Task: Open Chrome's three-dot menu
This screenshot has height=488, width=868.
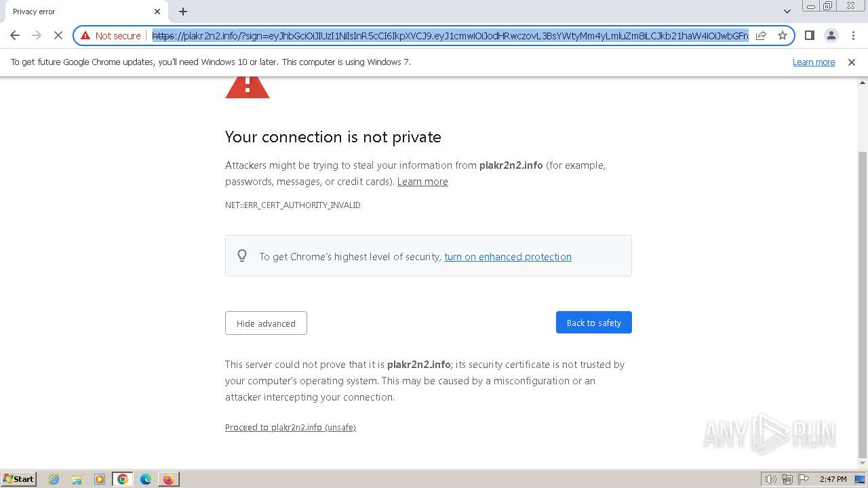Action: click(853, 35)
